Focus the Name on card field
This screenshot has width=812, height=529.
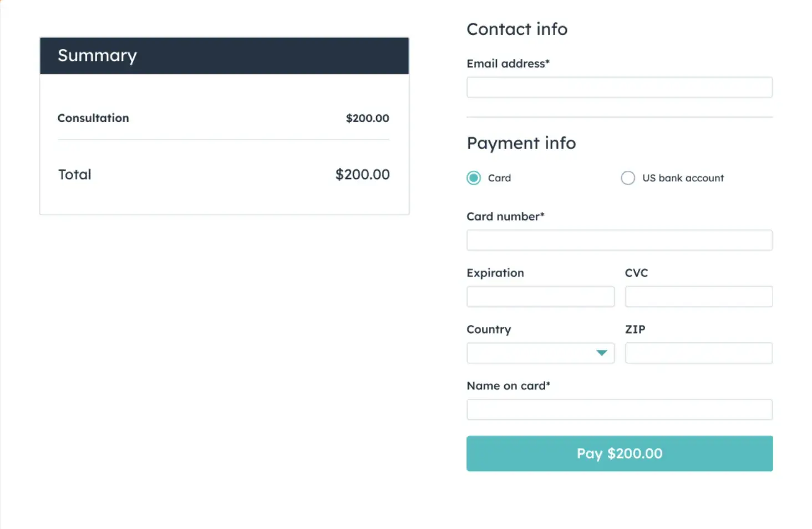coord(619,410)
